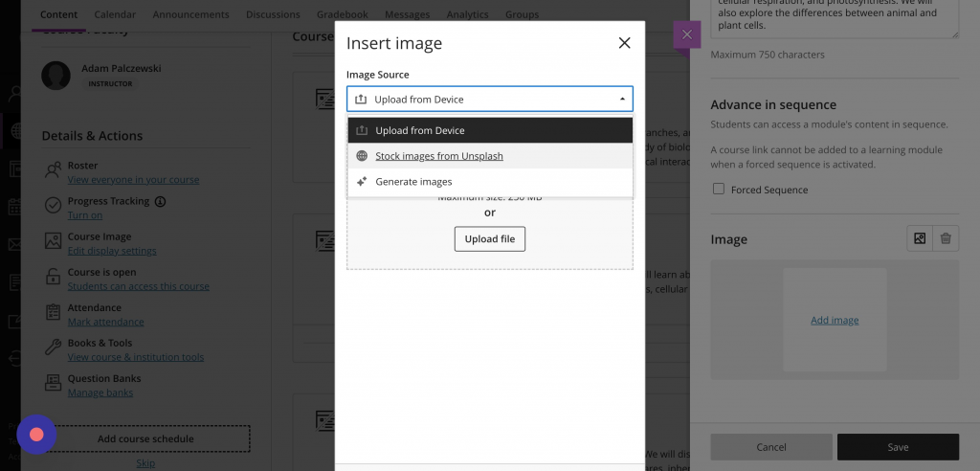
Task: Click the Cancel button
Action: [x=771, y=447]
